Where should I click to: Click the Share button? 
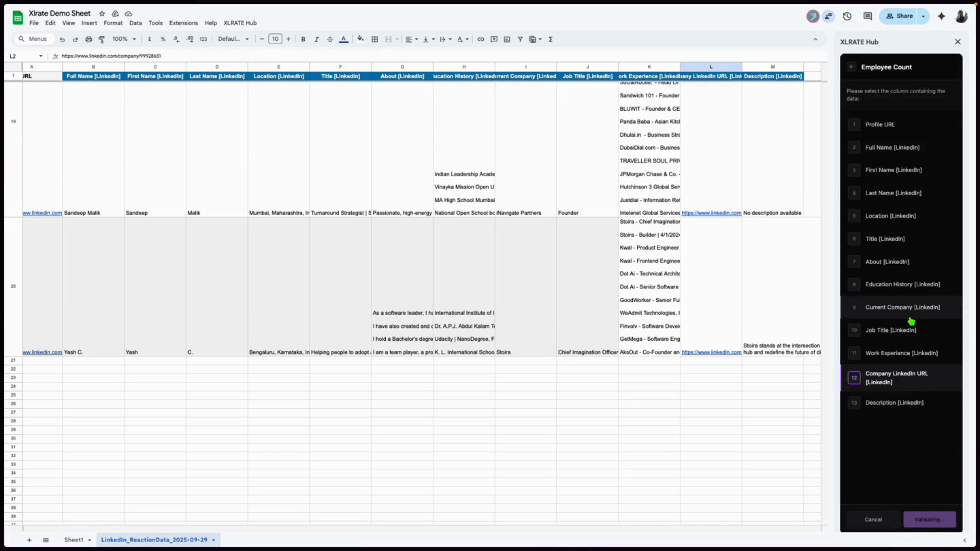click(x=899, y=16)
